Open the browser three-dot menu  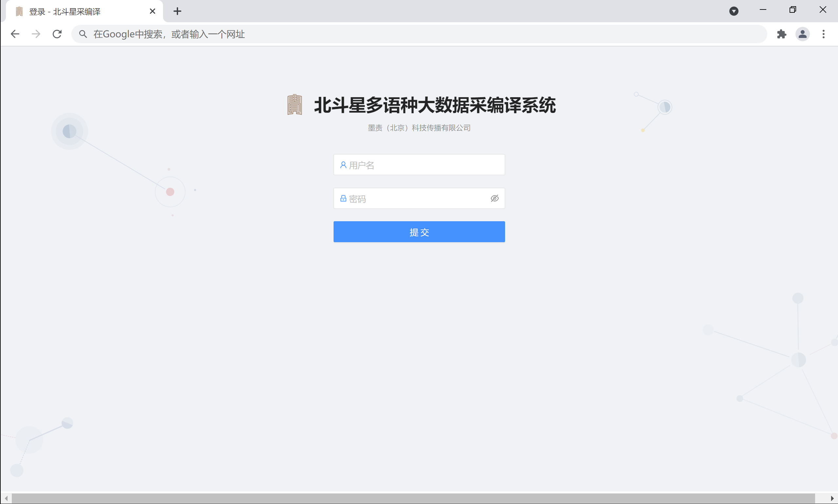coord(823,34)
